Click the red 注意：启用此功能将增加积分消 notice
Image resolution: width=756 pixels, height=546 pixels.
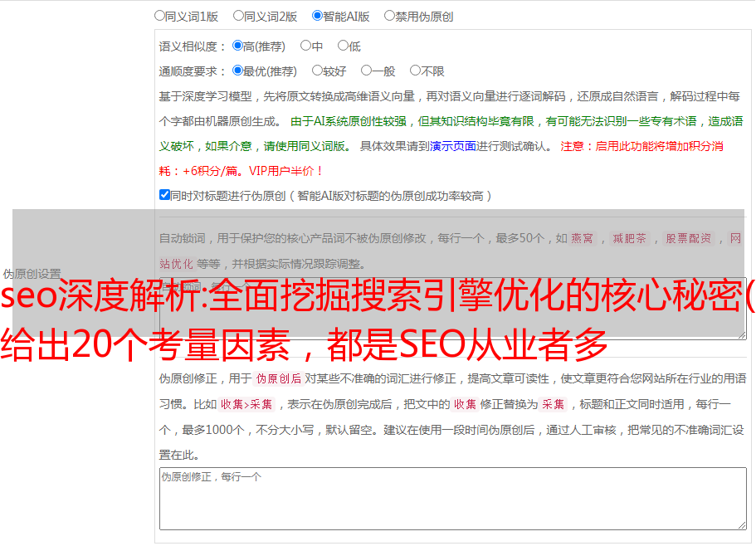point(641,146)
